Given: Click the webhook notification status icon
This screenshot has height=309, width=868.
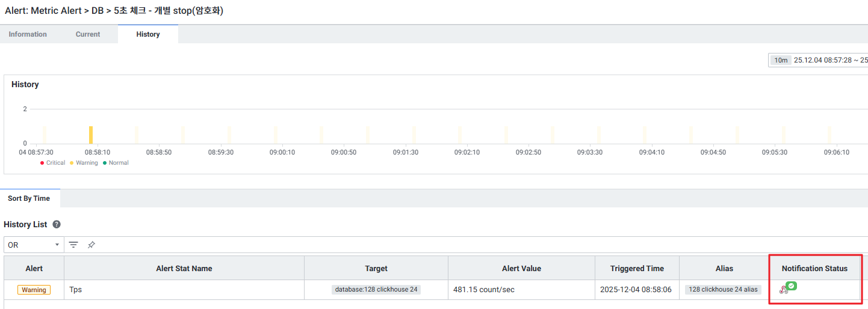Looking at the screenshot, I should coord(783,290).
